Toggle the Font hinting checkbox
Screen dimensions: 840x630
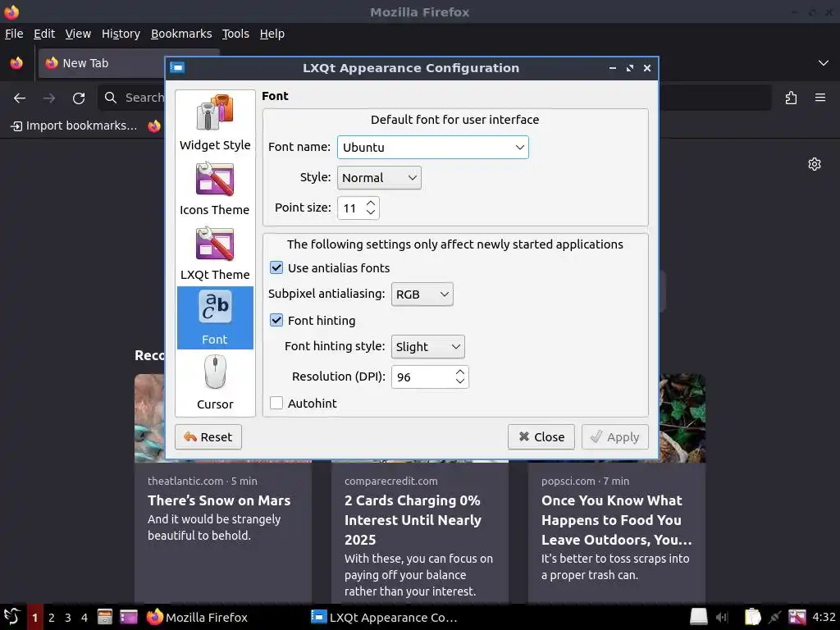coord(276,321)
